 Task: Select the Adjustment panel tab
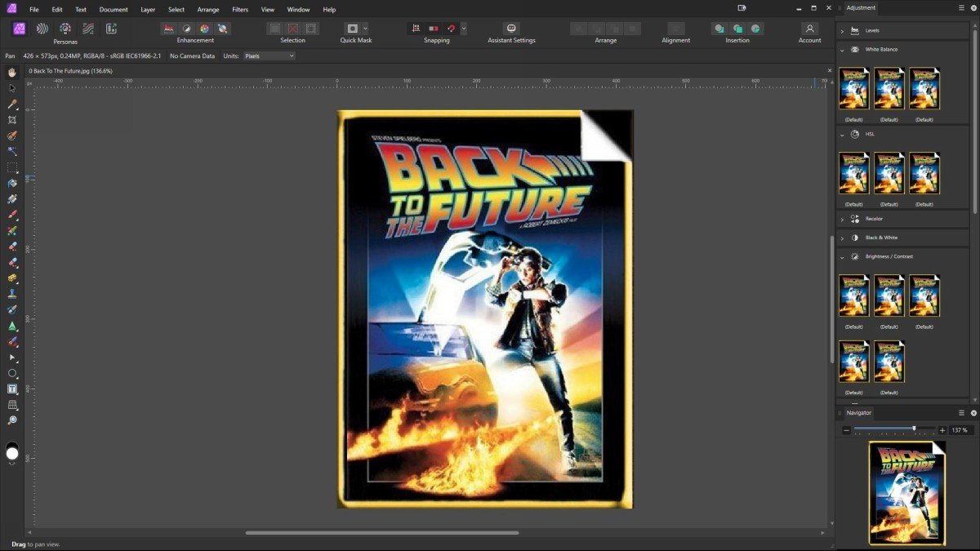pyautogui.click(x=861, y=7)
